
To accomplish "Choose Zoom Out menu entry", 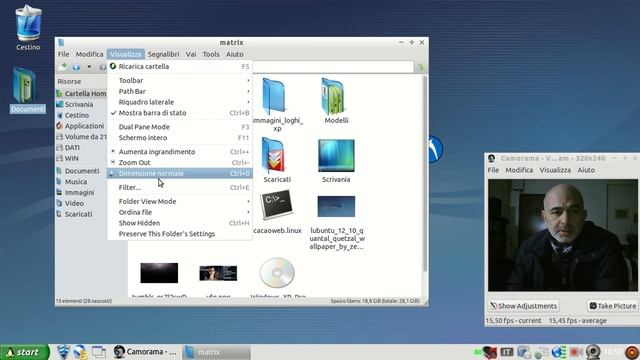I will click(x=180, y=162).
